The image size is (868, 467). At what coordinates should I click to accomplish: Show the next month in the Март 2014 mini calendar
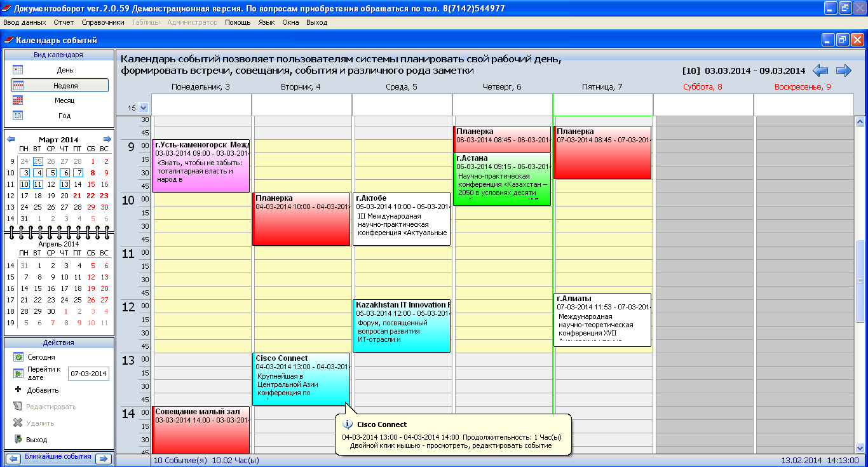(x=107, y=139)
